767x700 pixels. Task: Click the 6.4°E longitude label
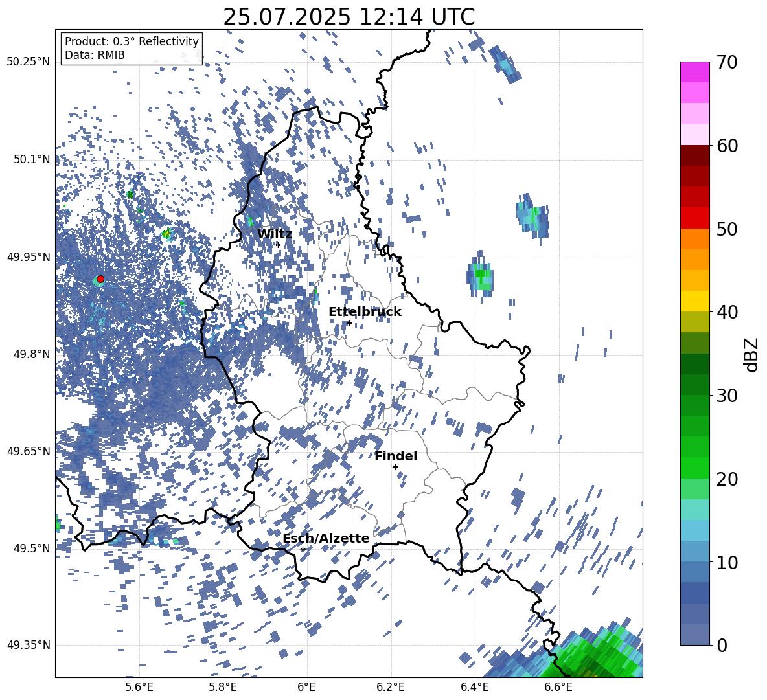coord(474,687)
